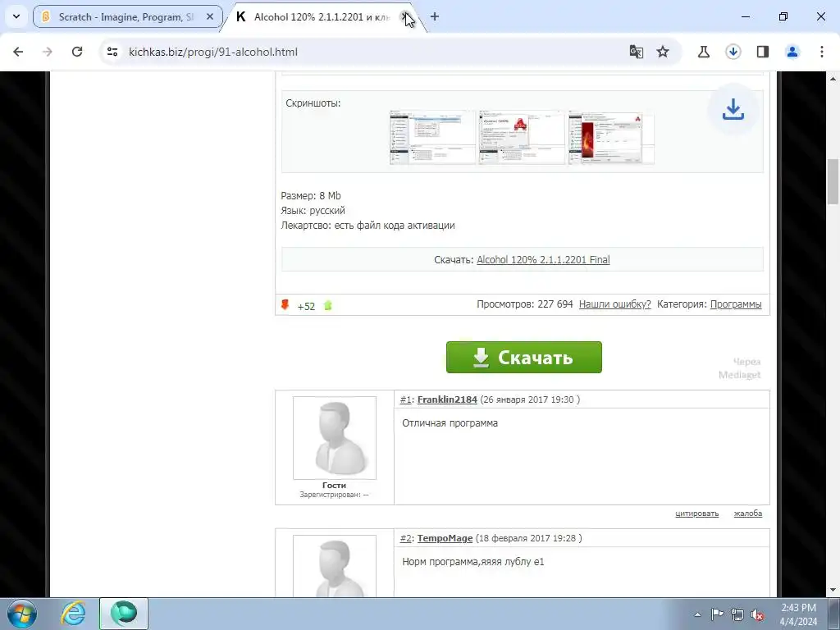The image size is (840, 630).
Task: Click the muted volume tray icon
Action: [757, 614]
